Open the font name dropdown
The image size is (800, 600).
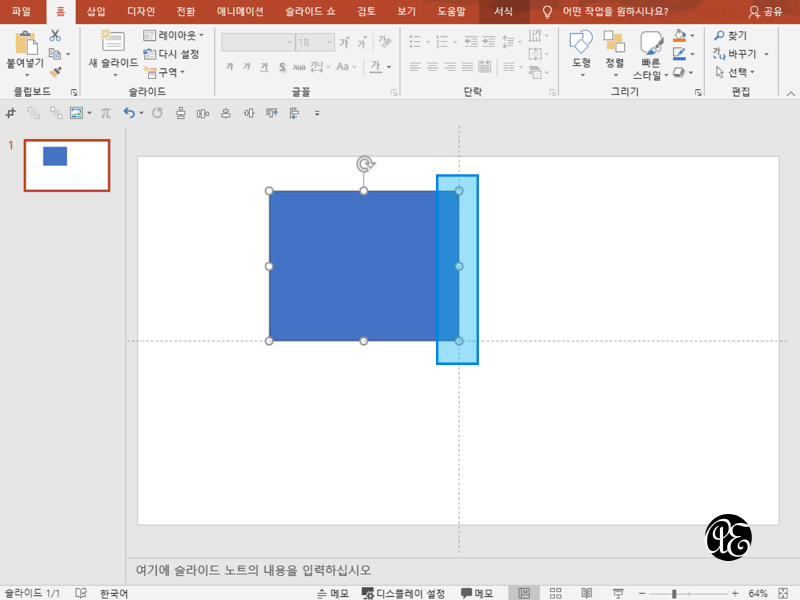[x=289, y=42]
